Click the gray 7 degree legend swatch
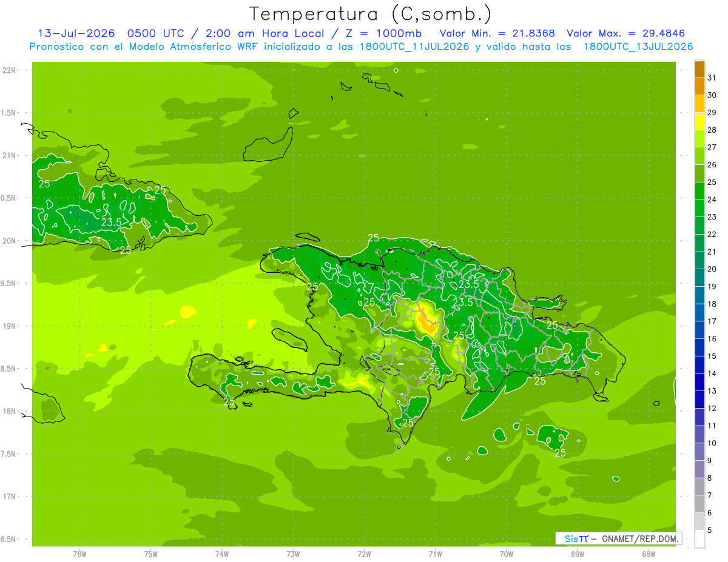 [699, 487]
